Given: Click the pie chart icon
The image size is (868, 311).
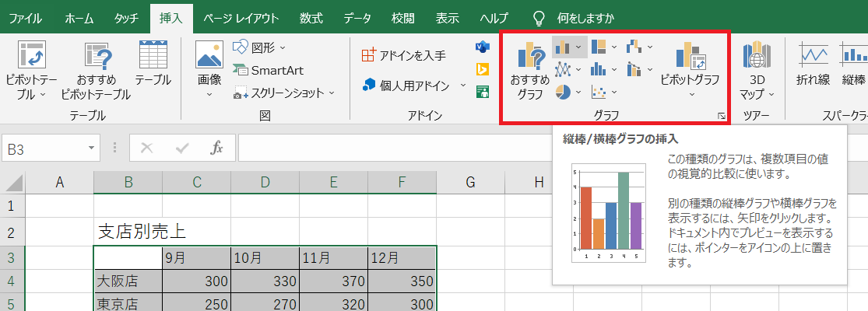Looking at the screenshot, I should point(563,91).
